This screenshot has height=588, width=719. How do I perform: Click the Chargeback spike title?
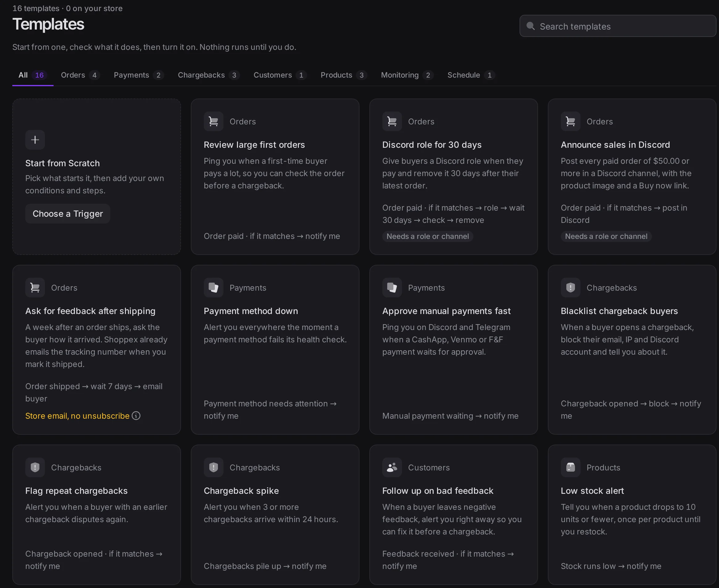[x=241, y=491]
